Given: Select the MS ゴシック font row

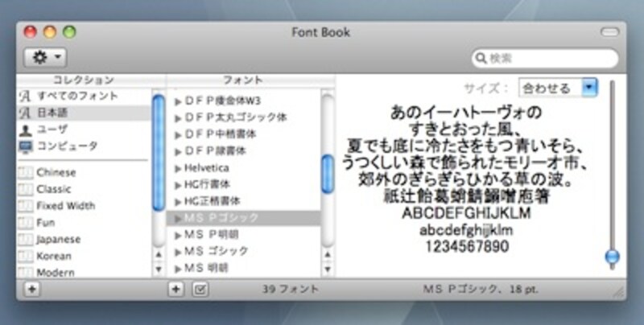Looking at the screenshot, I should pos(244,251).
